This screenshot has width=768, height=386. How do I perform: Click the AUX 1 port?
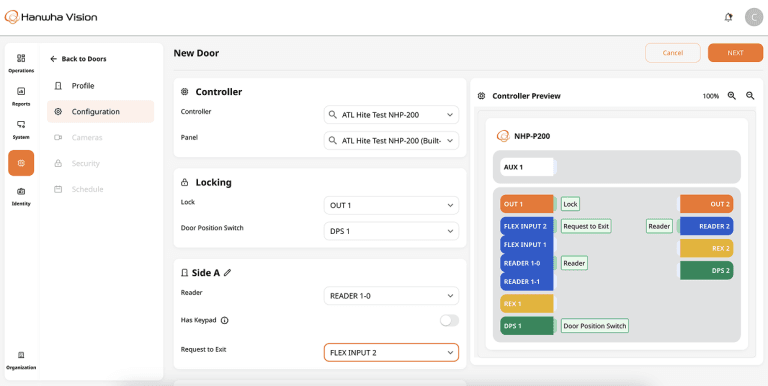[527, 167]
